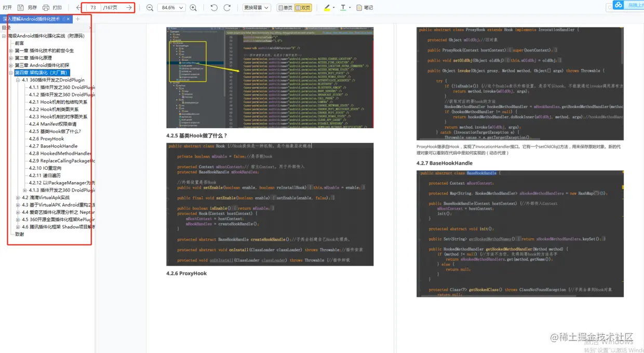
Task: Select the green underline T text tool
Action: pos(343,8)
